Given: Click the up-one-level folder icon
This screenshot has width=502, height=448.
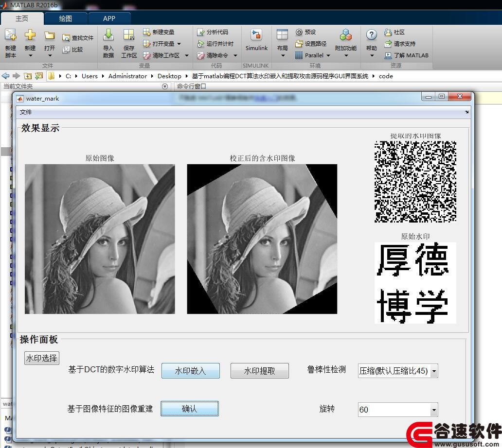Looking at the screenshot, I should coord(28,76).
